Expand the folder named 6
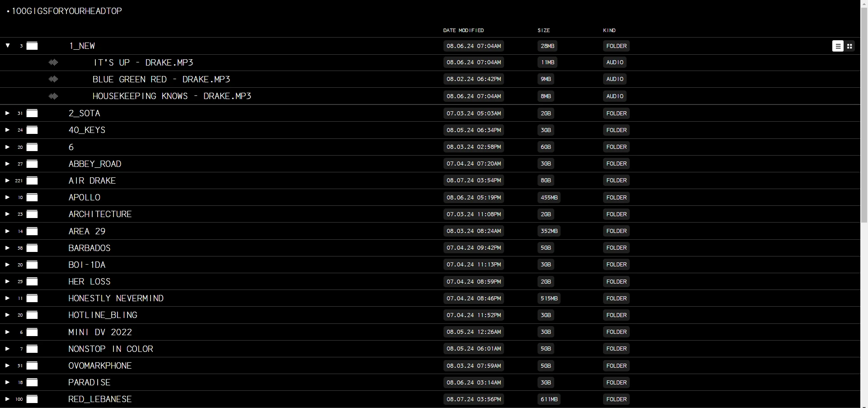The width and height of the screenshot is (868, 408). (7, 147)
